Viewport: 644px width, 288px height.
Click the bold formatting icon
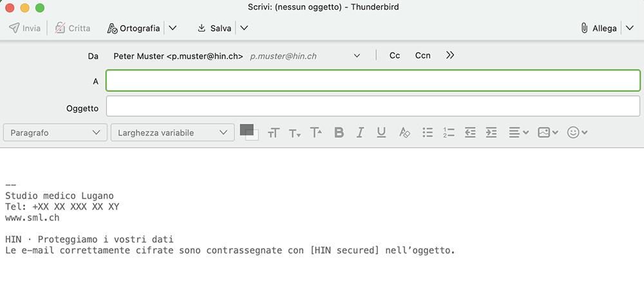[x=339, y=132]
